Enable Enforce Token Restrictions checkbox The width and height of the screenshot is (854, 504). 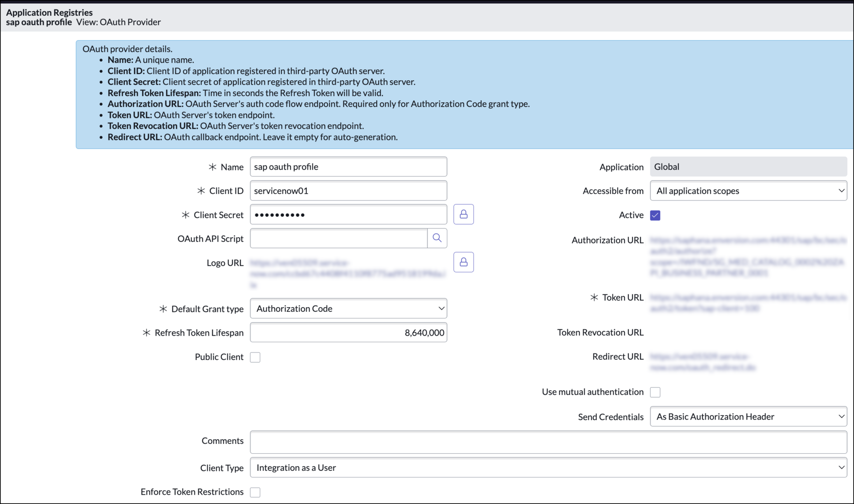pos(255,492)
